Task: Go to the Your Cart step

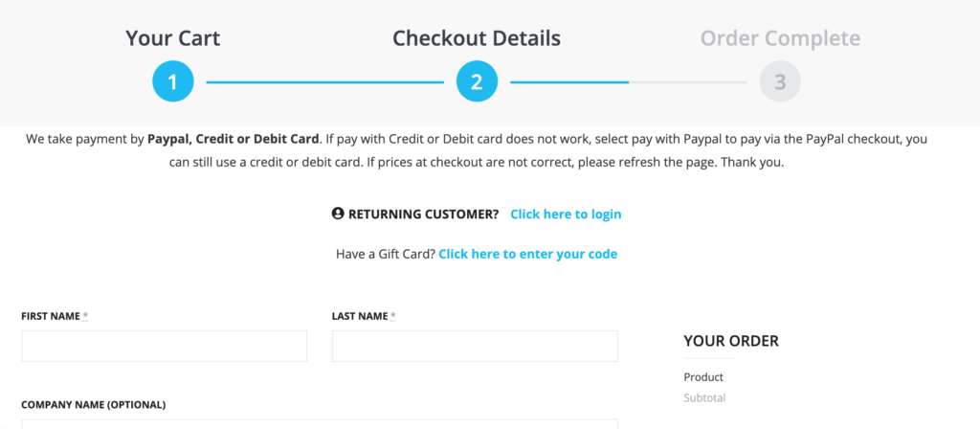Action: coord(172,39)
